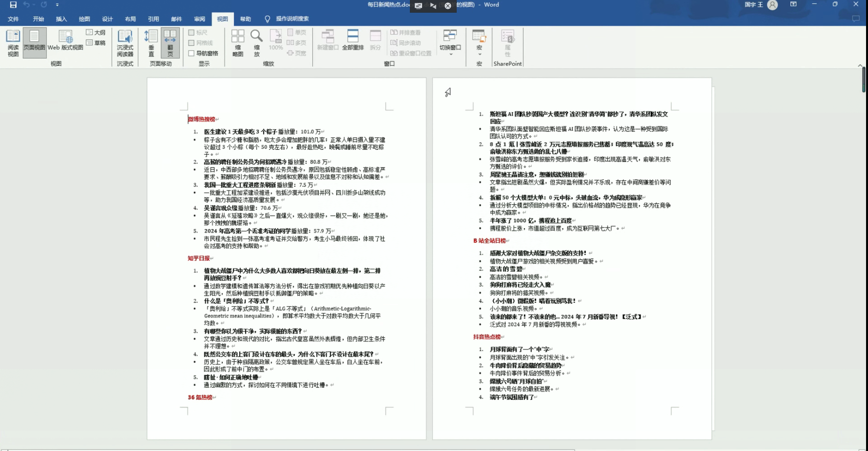Open the 缩放 zoom dialog
This screenshot has width=868, height=451.
click(256, 42)
